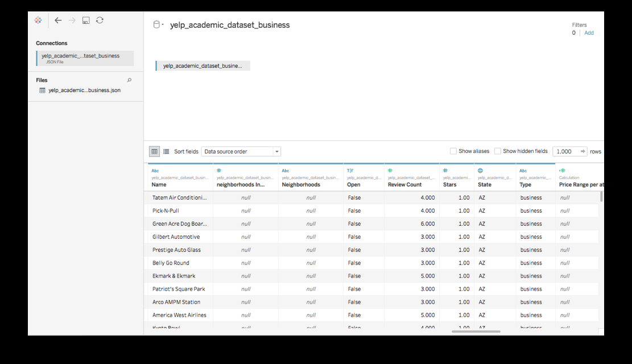The image size is (632, 364).
Task: Click the table icon next to business.json
Action: [x=42, y=90]
